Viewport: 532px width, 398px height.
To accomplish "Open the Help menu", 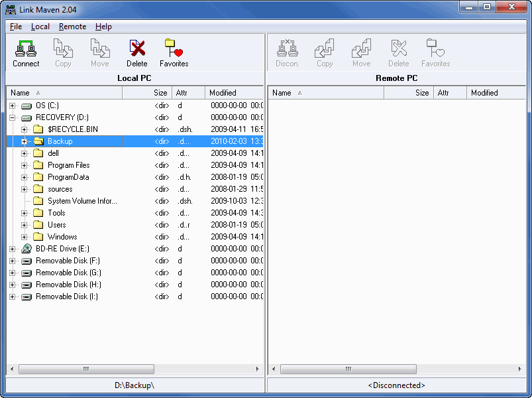I will click(103, 27).
